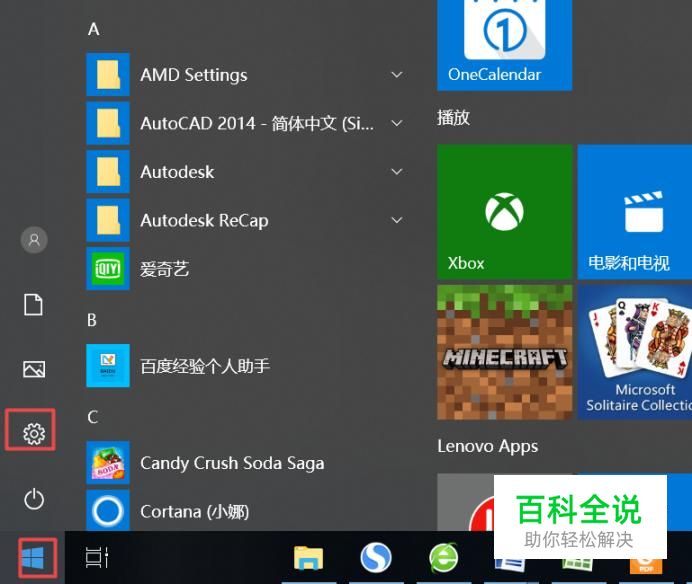This screenshot has width=692, height=584.
Task: Open the 电影和电视 tile
Action: point(635,212)
